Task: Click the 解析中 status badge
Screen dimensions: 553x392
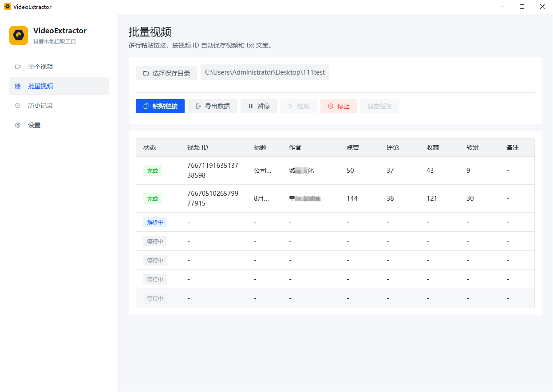Action: coord(155,222)
